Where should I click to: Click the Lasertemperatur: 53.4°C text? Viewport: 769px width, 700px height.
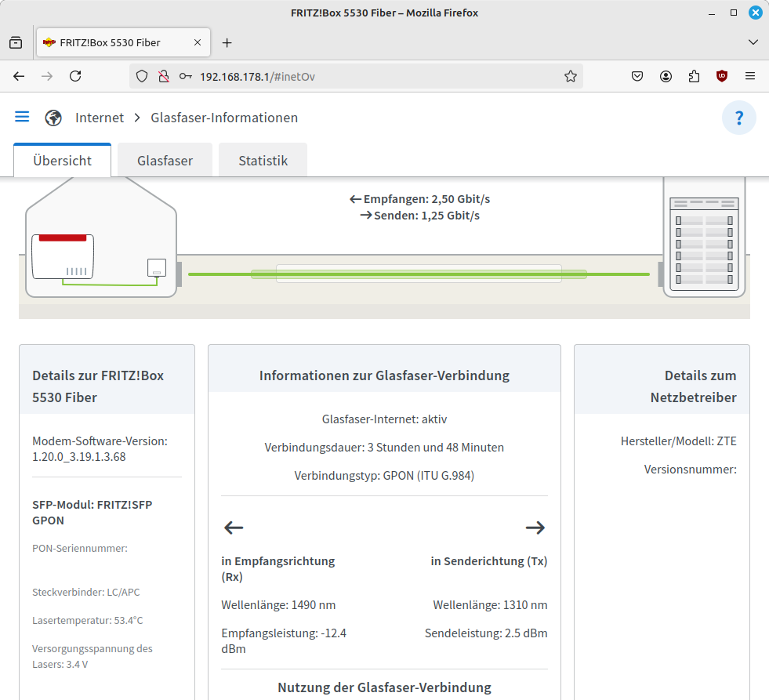(x=88, y=620)
